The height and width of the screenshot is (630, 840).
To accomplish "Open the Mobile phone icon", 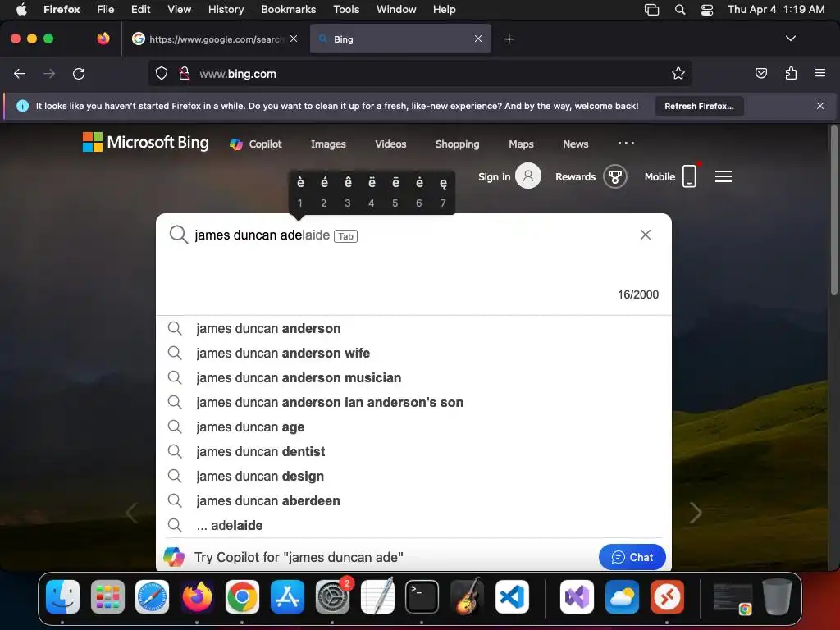I will (689, 176).
